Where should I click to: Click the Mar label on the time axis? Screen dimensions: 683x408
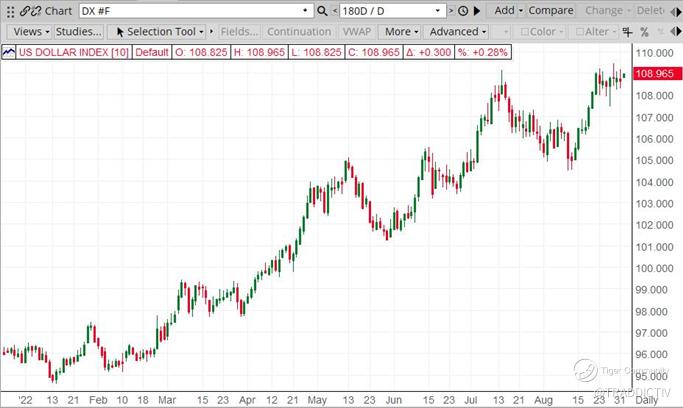coord(167,400)
